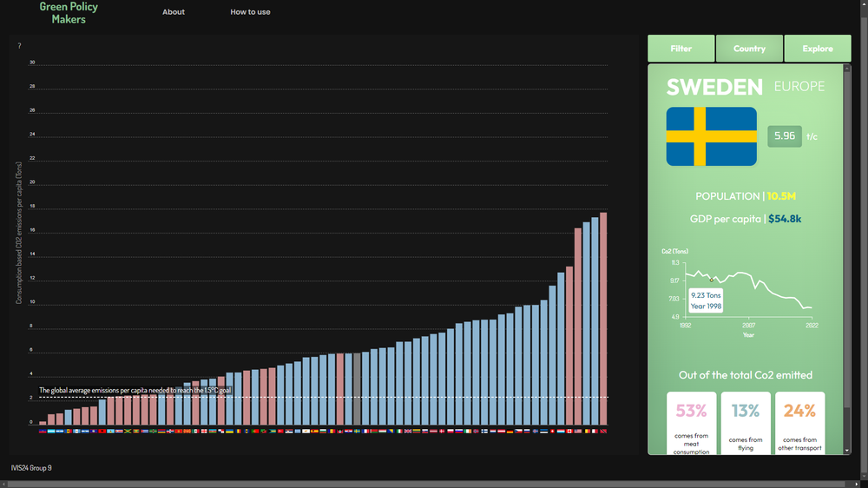Click the Albania flag icon
The width and height of the screenshot is (868, 488).
tap(102, 431)
